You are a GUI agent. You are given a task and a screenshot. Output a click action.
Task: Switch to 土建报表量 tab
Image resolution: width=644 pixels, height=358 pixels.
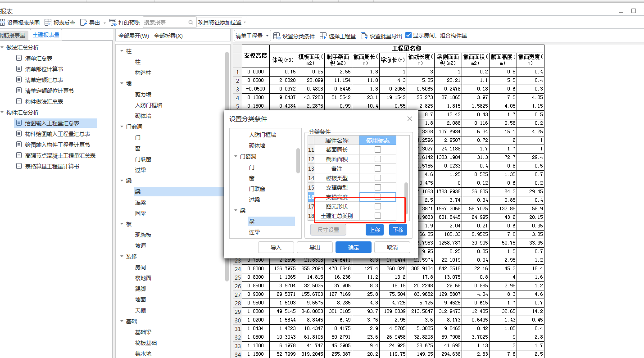46,35
